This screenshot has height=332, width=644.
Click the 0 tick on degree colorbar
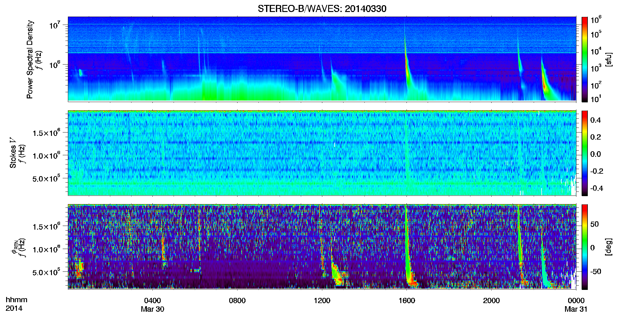pos(593,248)
